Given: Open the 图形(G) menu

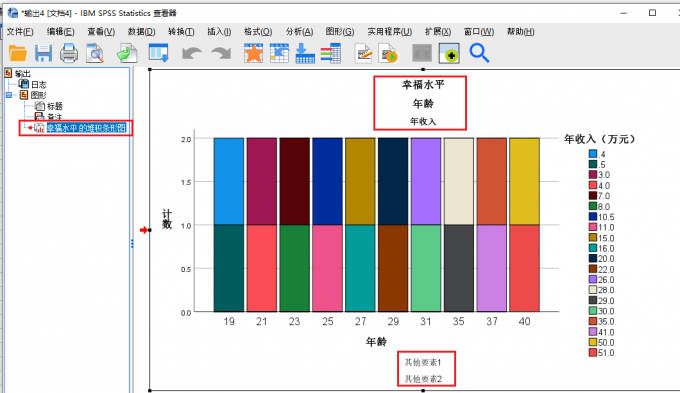Looking at the screenshot, I should tap(340, 32).
